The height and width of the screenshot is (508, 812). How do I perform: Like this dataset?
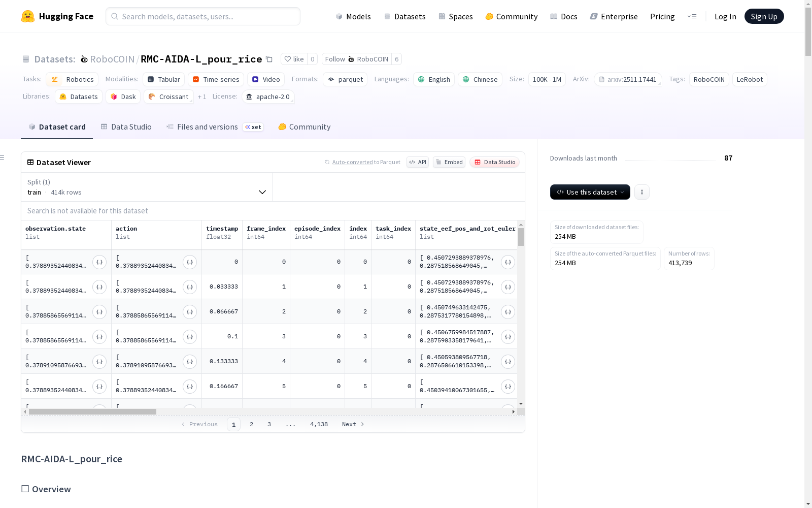coord(294,59)
